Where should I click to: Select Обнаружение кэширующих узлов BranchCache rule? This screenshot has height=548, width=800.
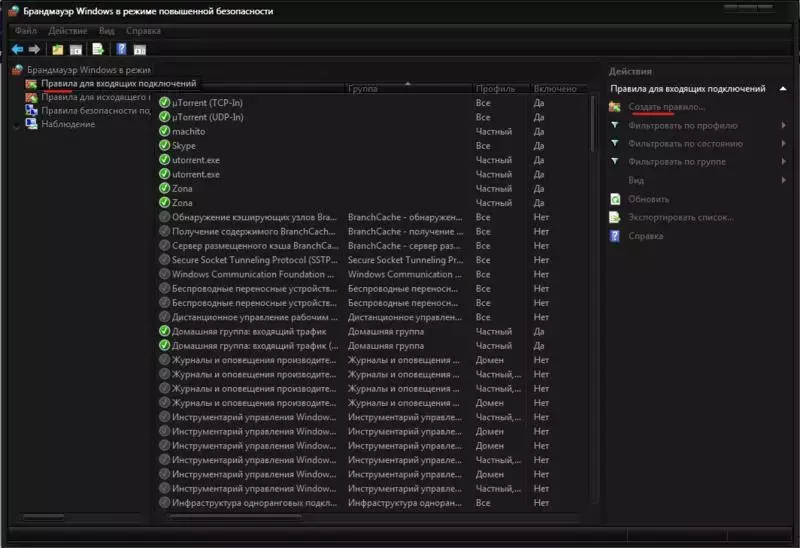[254, 217]
